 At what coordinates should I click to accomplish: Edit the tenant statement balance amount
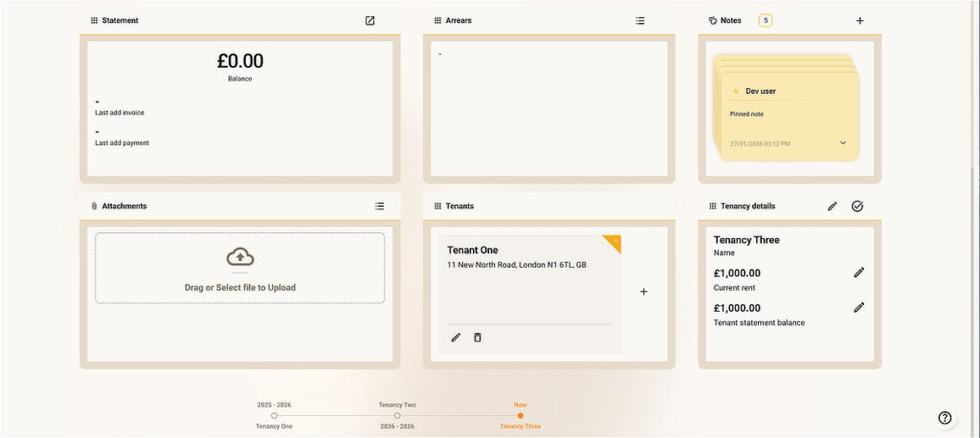click(x=858, y=307)
